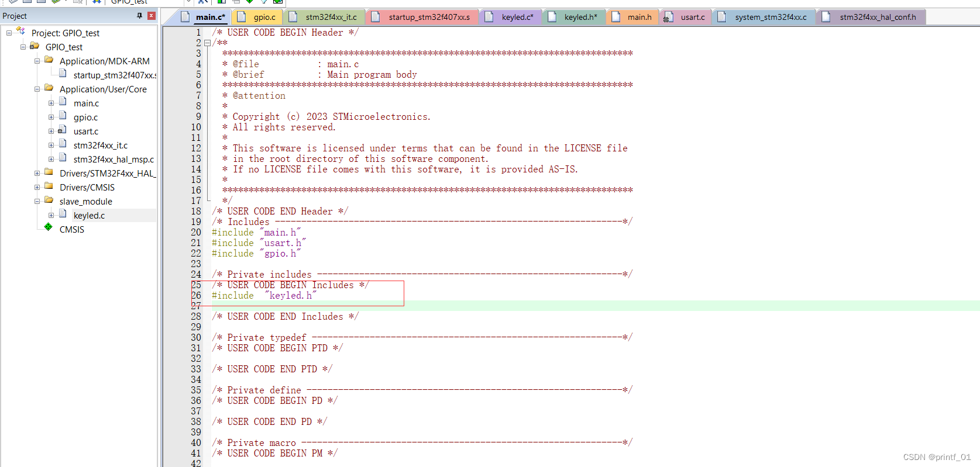Expand the Drivers/STM32F4xx_HAL group
This screenshot has width=980, height=467.
[x=37, y=174]
